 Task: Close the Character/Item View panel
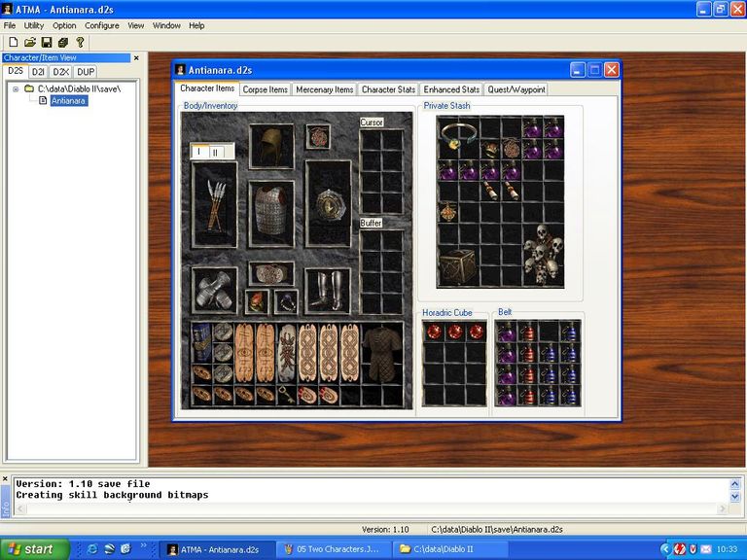click(x=136, y=58)
